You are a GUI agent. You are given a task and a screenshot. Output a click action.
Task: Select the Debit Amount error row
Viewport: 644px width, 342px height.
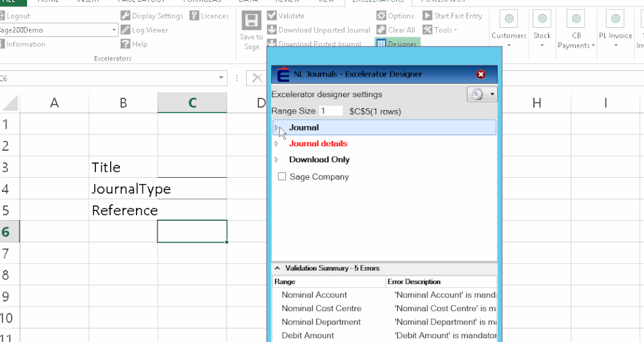coord(385,336)
